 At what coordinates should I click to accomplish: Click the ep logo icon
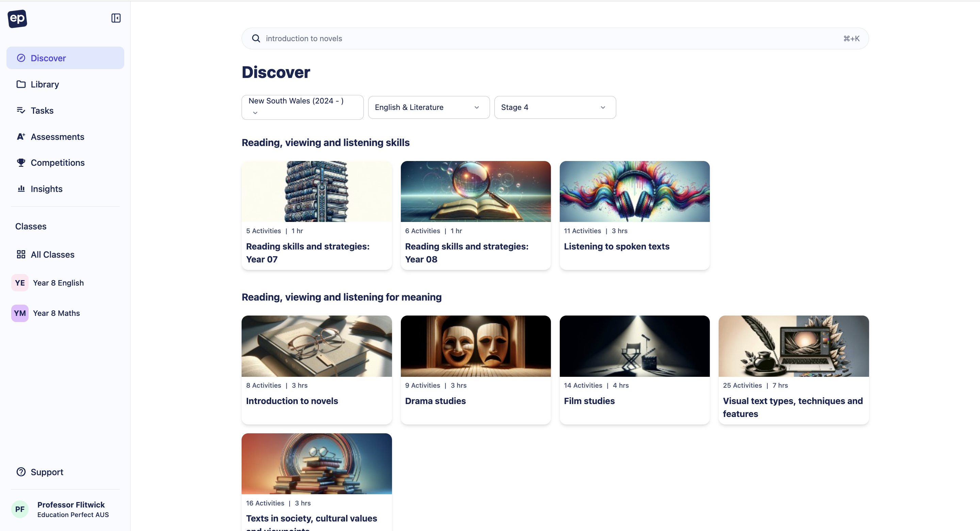click(x=17, y=18)
